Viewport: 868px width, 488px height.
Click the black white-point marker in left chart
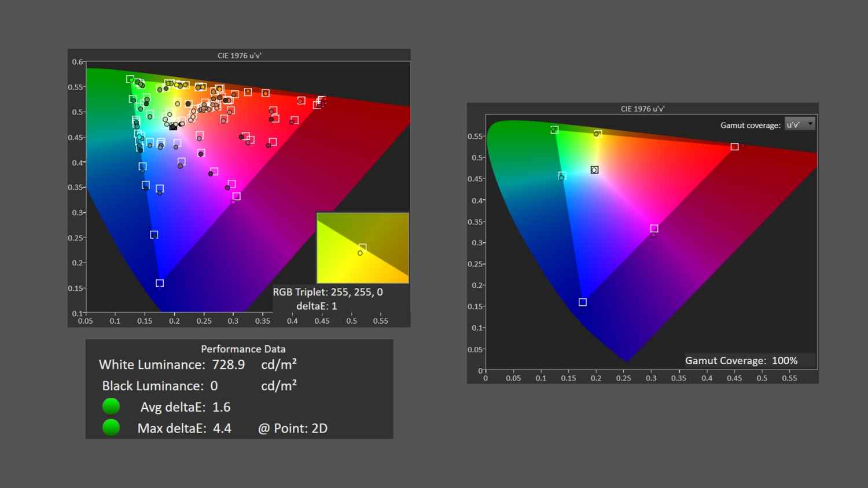[173, 127]
